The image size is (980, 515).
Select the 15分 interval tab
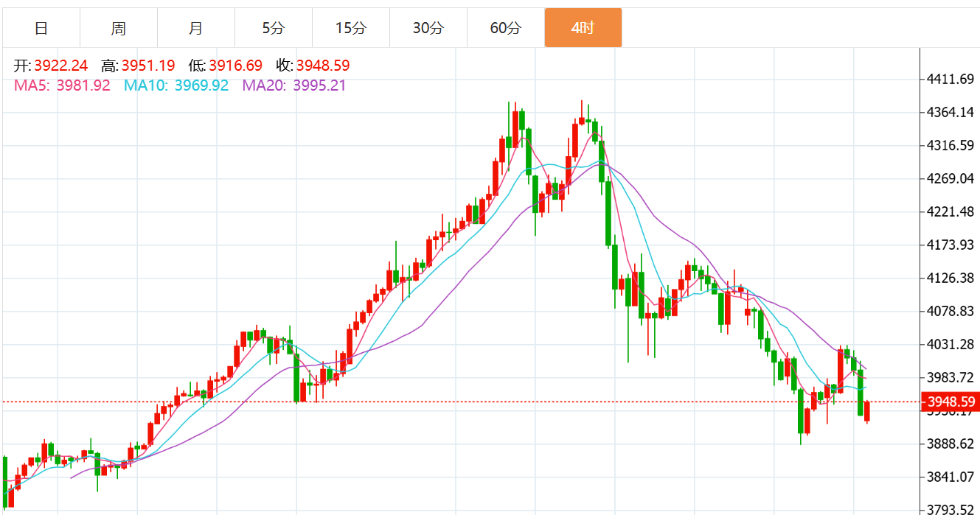351,28
